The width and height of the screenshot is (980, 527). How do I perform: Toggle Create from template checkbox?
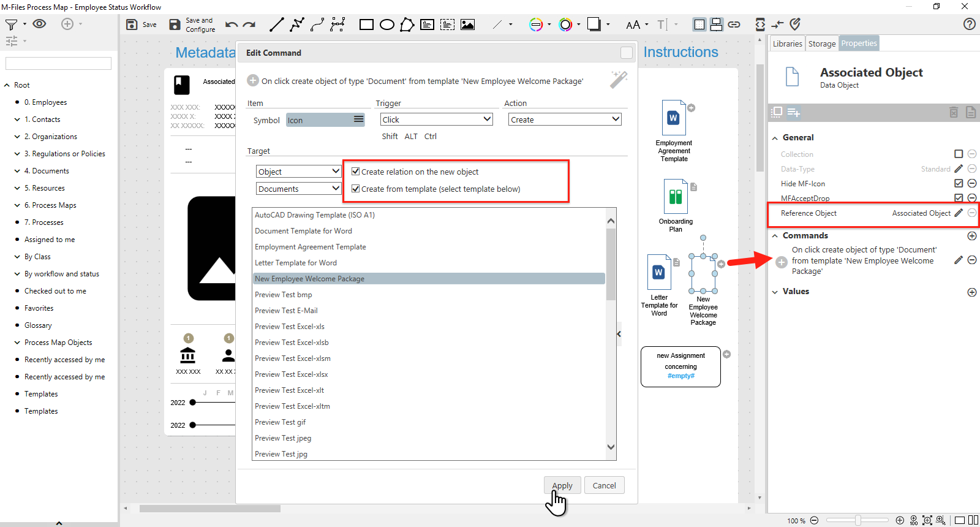click(355, 189)
